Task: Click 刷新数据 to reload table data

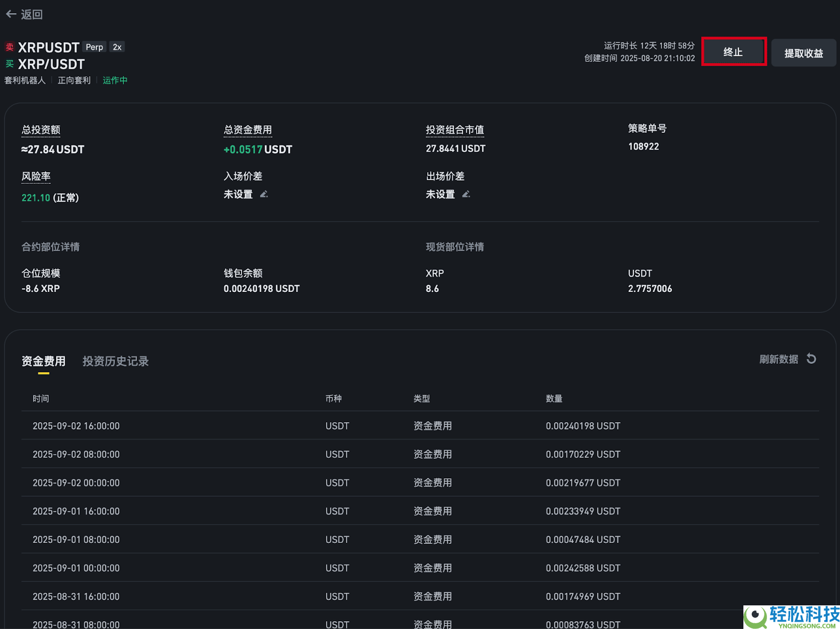Action: pos(779,359)
